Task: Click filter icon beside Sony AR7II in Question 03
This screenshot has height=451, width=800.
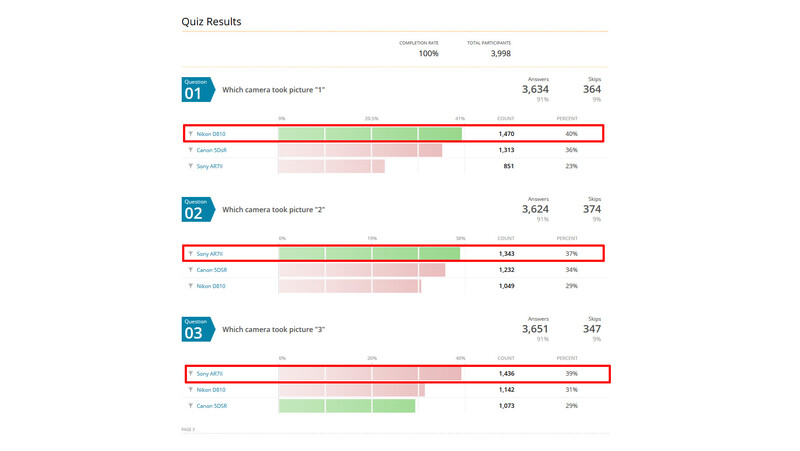Action: (190, 373)
